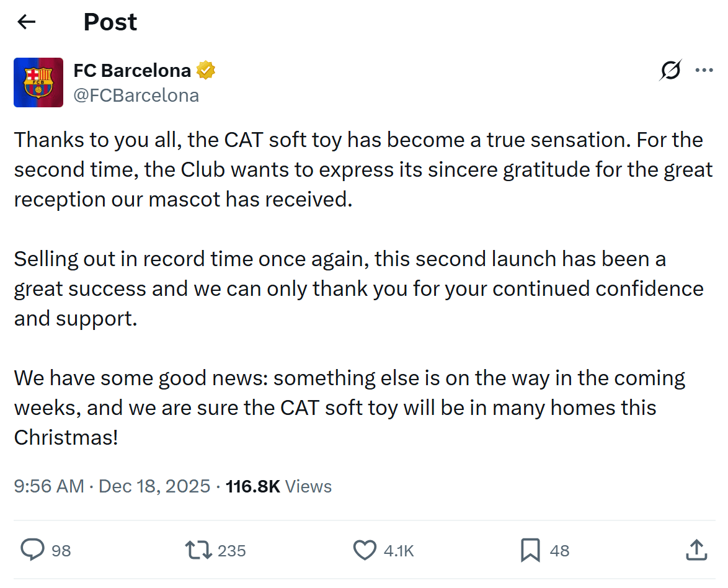Click the Post header title
The width and height of the screenshot is (728, 588).
pyautogui.click(x=110, y=22)
